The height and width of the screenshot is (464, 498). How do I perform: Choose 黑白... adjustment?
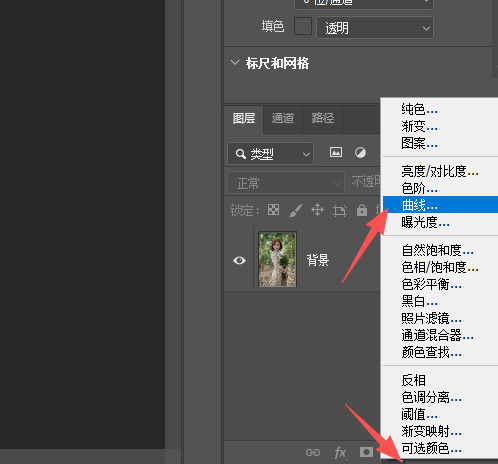coord(440,302)
